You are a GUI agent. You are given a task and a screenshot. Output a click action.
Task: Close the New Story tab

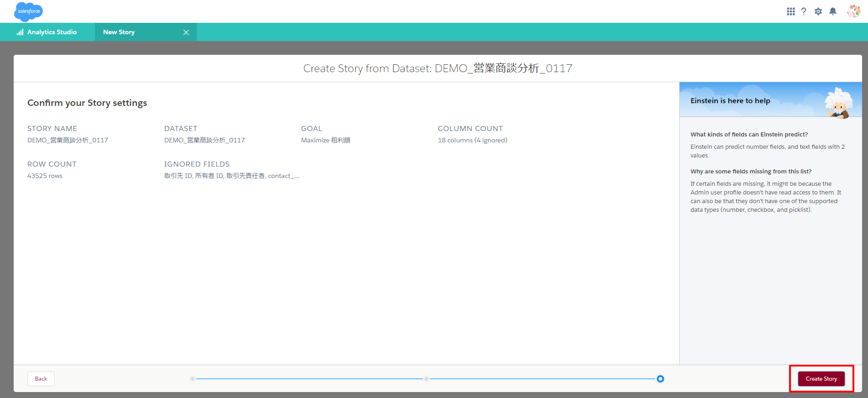coord(186,32)
